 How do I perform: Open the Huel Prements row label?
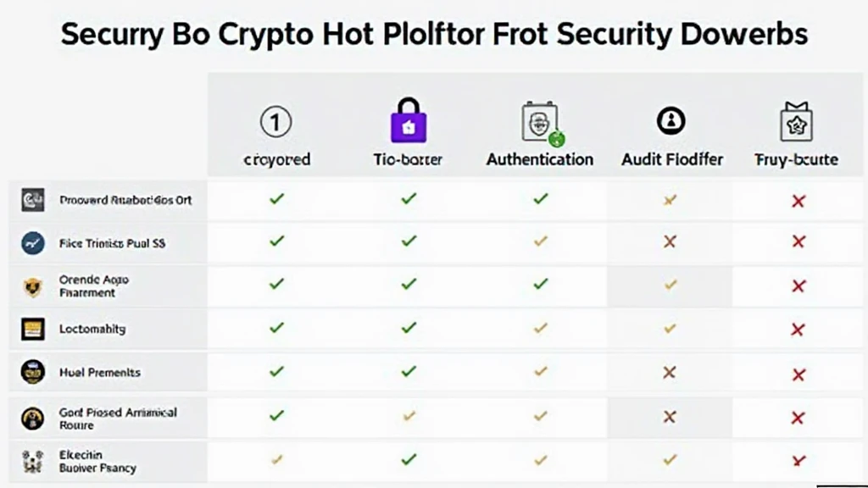tap(100, 373)
